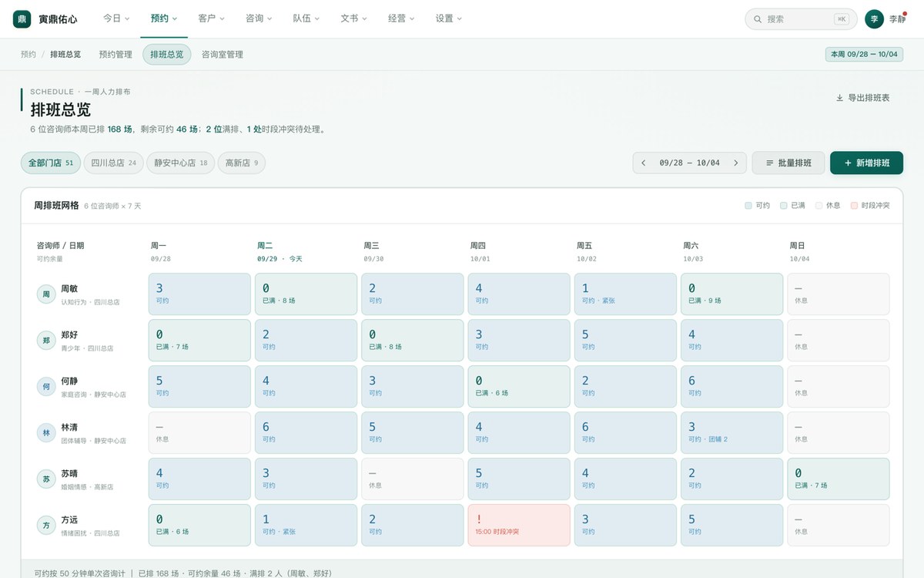
Task: Click 苏晴 consultant name
Action: [69, 473]
